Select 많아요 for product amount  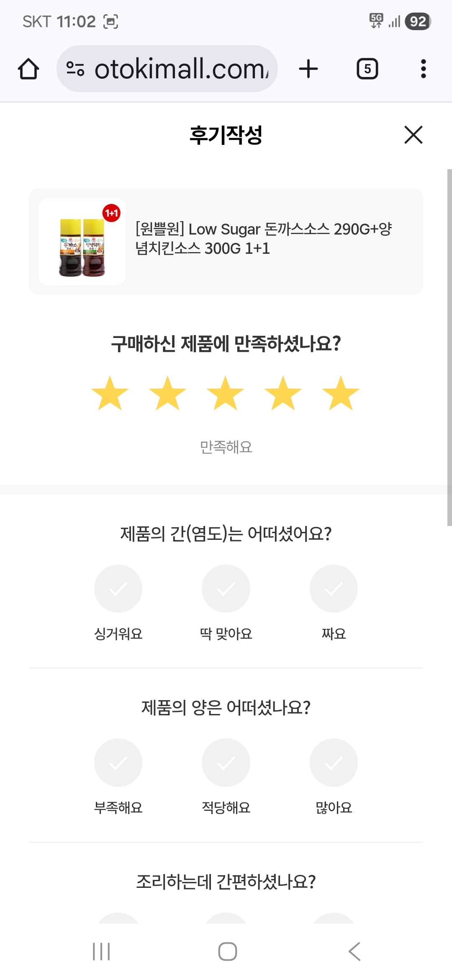coord(334,763)
